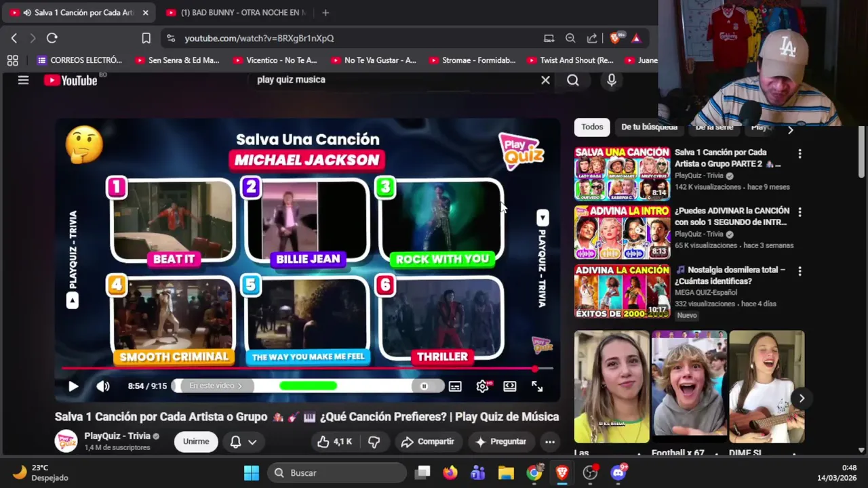868x488 pixels.
Task: Open Firefox from the taskbar
Action: pyautogui.click(x=450, y=472)
